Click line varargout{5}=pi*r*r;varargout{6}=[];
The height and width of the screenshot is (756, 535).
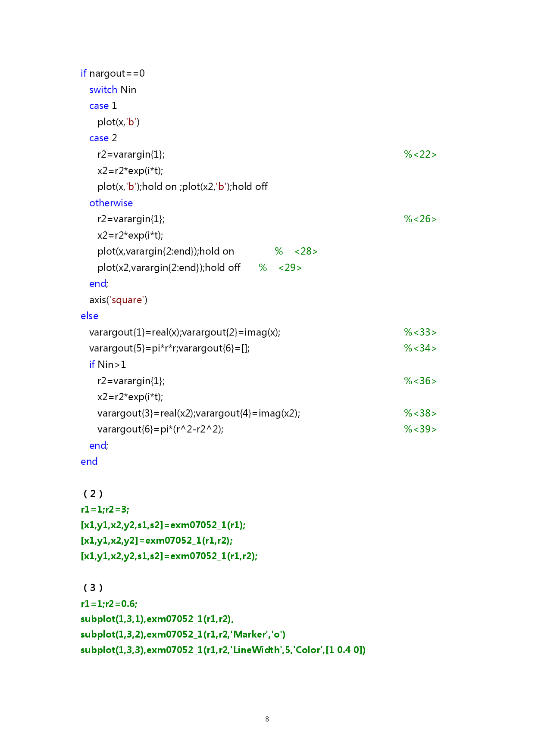(x=169, y=348)
